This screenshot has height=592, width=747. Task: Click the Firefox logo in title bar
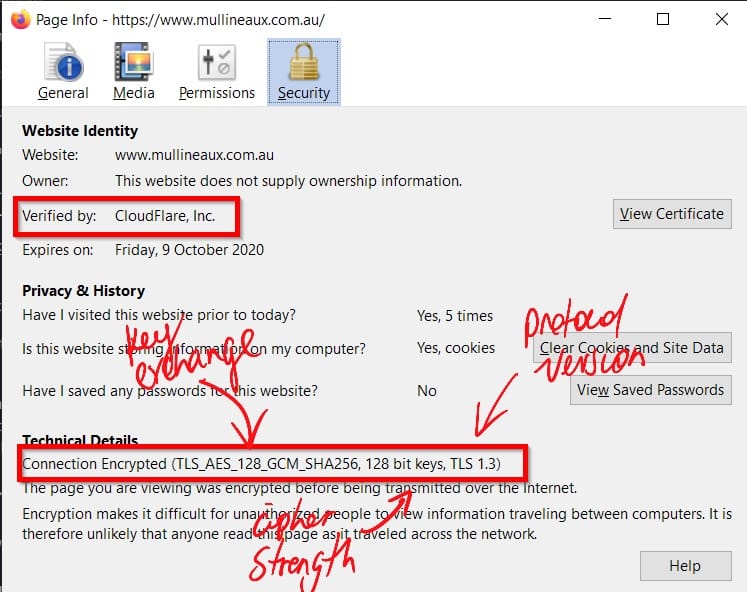20,19
